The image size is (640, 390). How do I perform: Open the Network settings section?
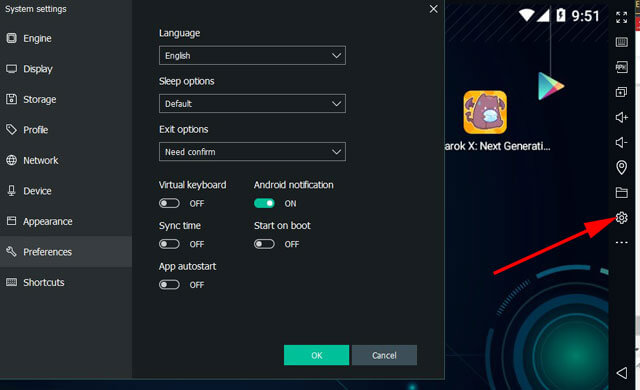[x=65, y=160]
